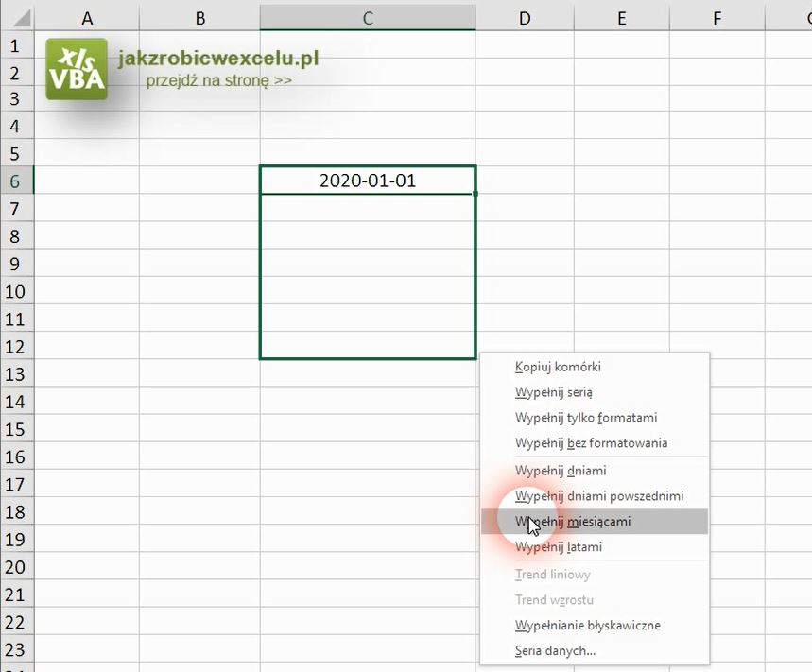The height and width of the screenshot is (672, 812).
Task: Select column D header
Action: coord(525,17)
